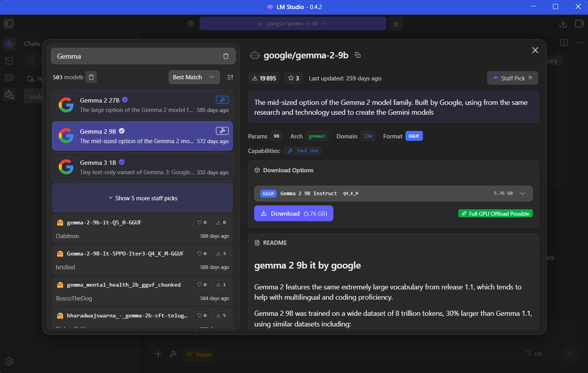Open the Developer terminal view
588x373 pixels.
(9, 61)
